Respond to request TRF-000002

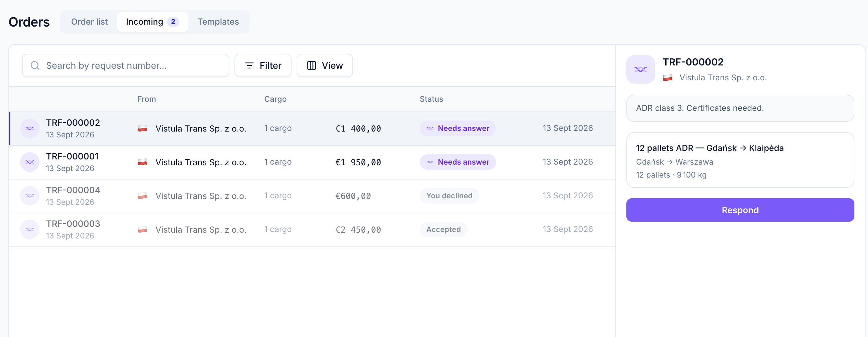pos(740,210)
